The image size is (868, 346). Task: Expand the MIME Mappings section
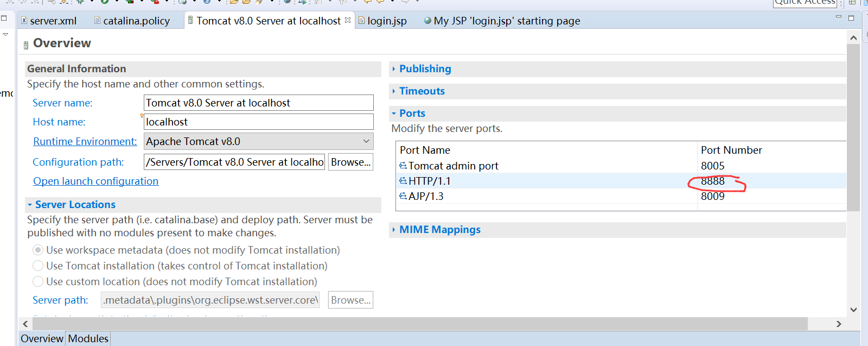(394, 230)
